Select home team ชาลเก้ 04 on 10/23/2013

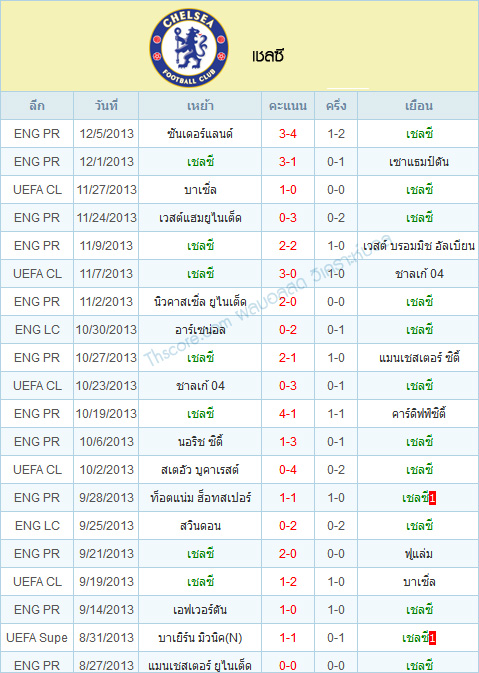coord(200,386)
